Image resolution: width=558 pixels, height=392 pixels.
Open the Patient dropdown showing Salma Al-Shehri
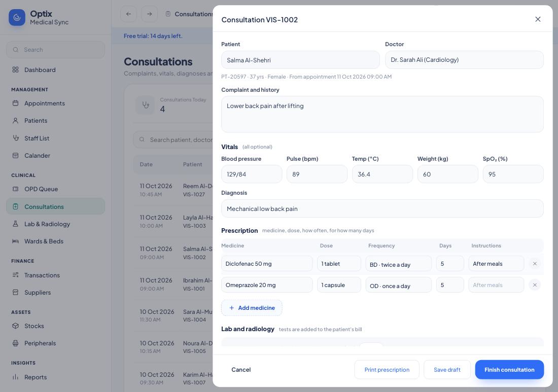(300, 60)
